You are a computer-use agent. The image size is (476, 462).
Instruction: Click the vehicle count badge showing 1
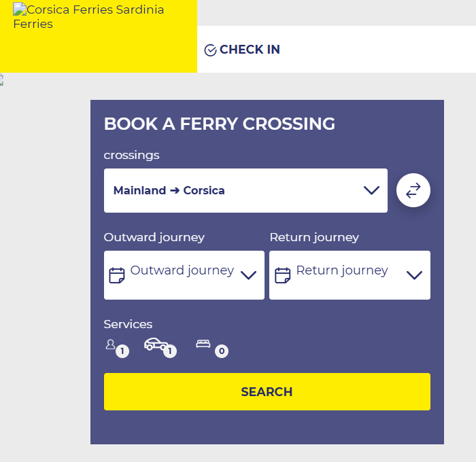(x=170, y=351)
